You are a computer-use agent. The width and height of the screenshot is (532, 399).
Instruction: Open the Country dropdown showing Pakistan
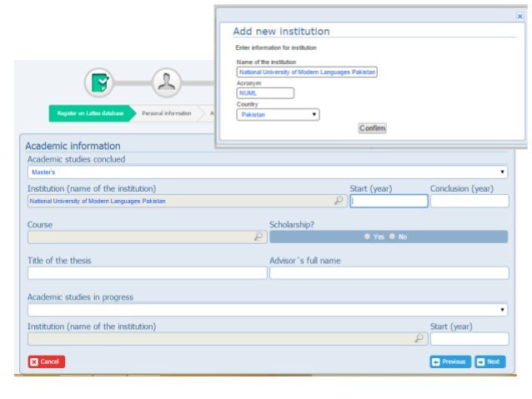click(x=278, y=115)
